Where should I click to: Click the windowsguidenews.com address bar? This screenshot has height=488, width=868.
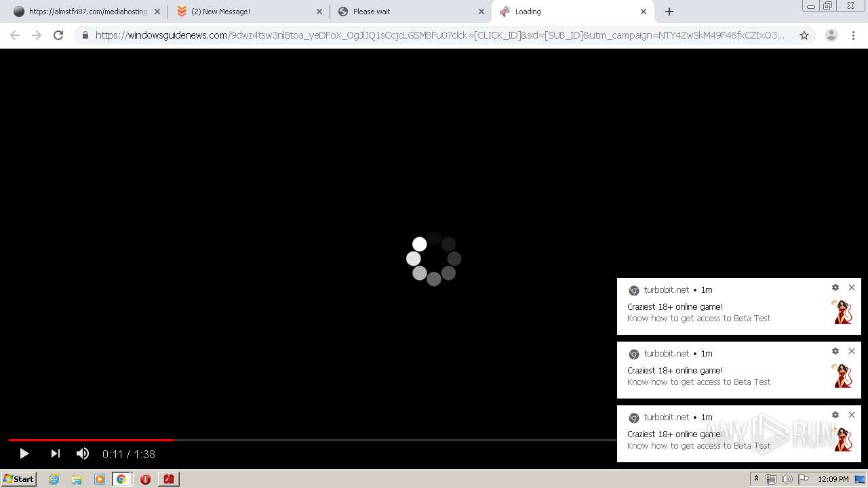pyautogui.click(x=439, y=35)
